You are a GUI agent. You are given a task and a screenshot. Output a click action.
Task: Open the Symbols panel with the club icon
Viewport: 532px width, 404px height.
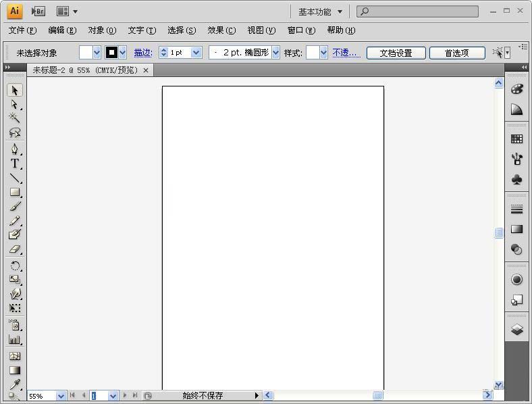click(516, 179)
